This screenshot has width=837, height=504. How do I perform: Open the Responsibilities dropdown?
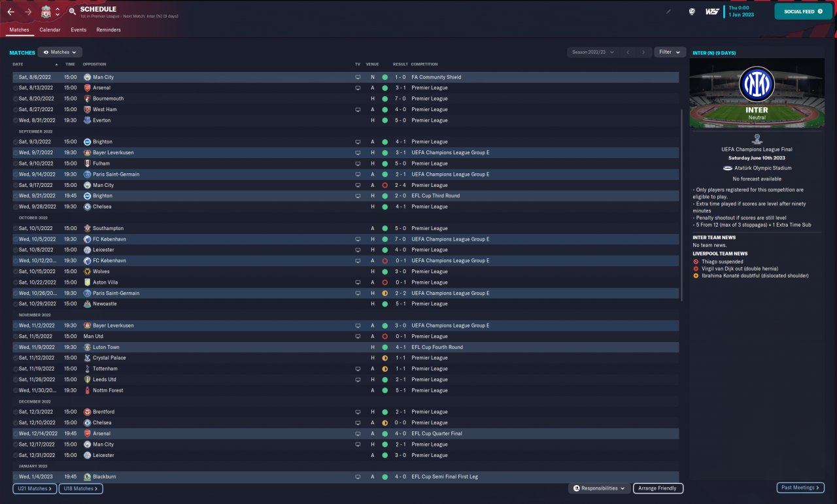tap(599, 488)
